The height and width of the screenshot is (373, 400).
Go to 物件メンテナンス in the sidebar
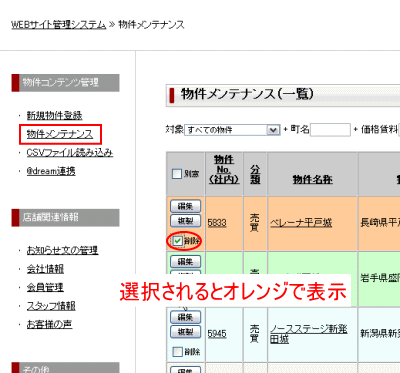(x=60, y=134)
